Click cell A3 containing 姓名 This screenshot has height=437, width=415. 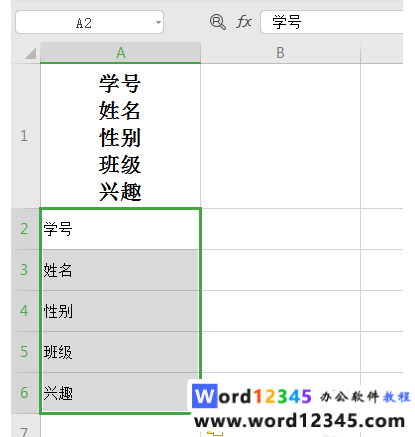120,270
